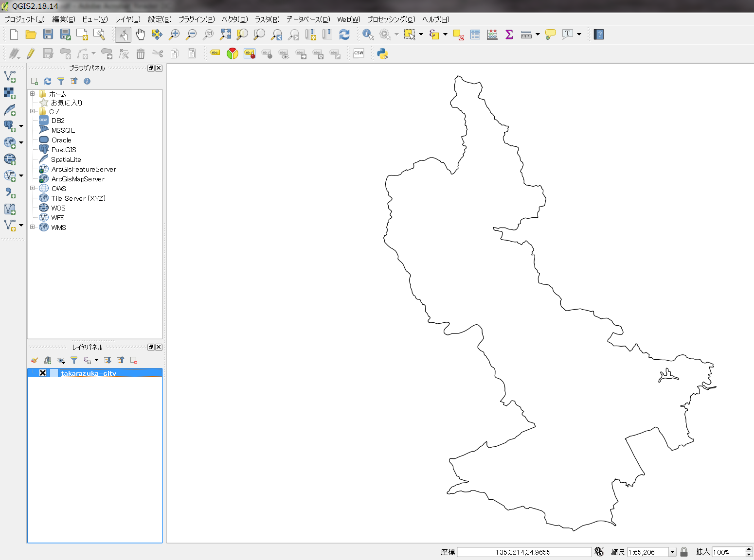Click the Help question mark icon

point(599,34)
